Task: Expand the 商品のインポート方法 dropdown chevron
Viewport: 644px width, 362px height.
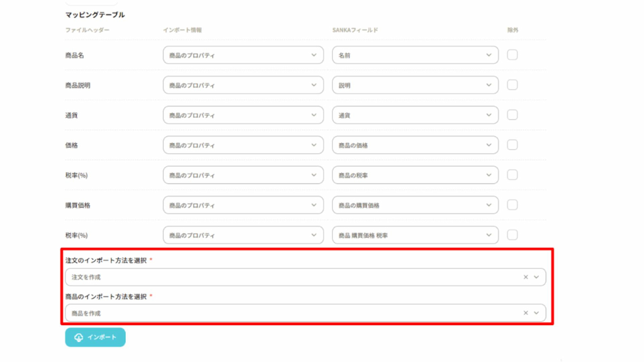Action: point(536,313)
